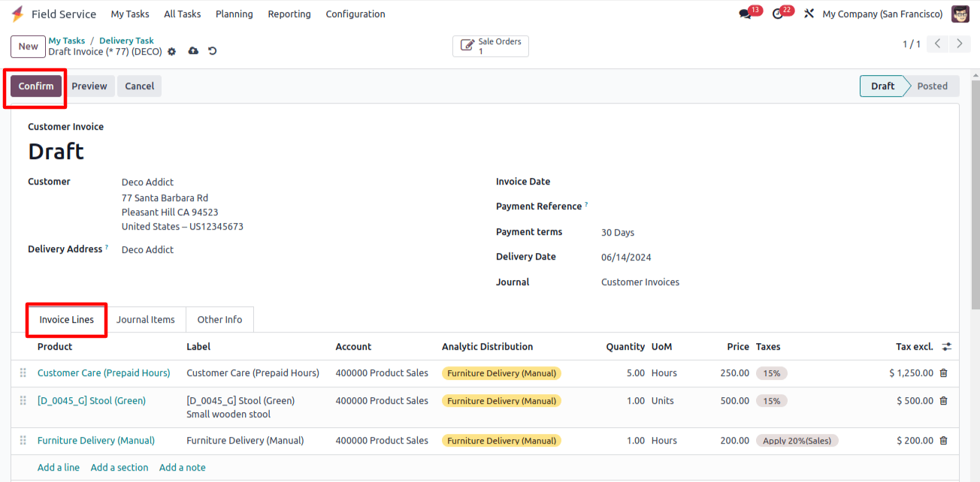Click the Cancel button
980x482 pixels.
click(140, 86)
